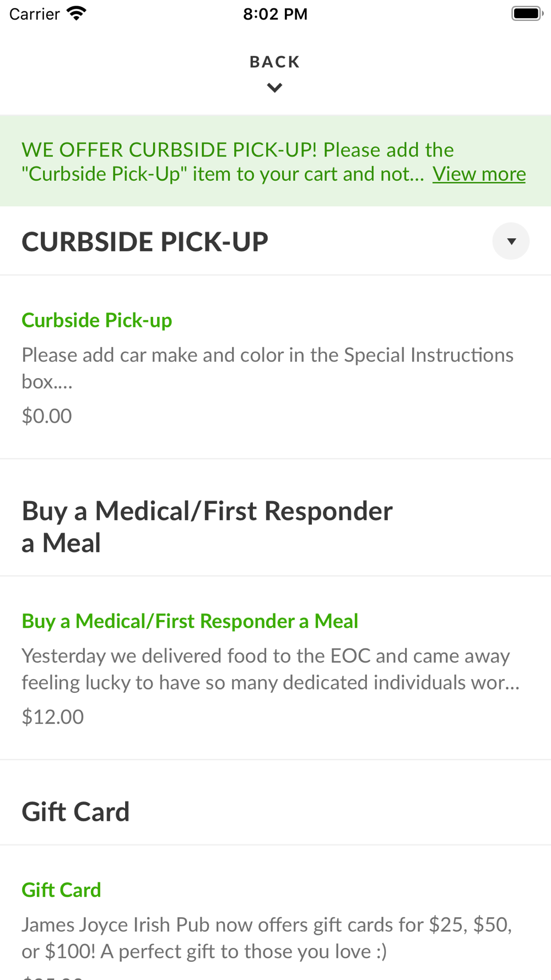
Task: Tap the BACK label at top
Action: click(274, 62)
